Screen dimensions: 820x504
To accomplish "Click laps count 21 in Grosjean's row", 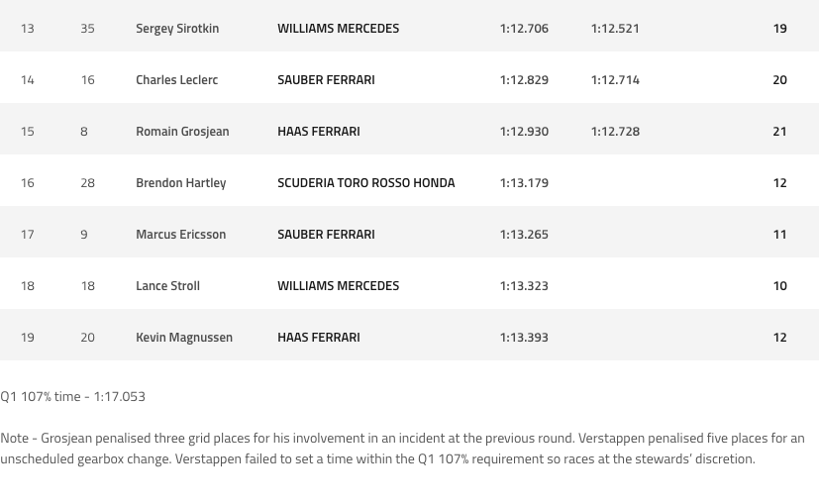I will click(x=779, y=132).
